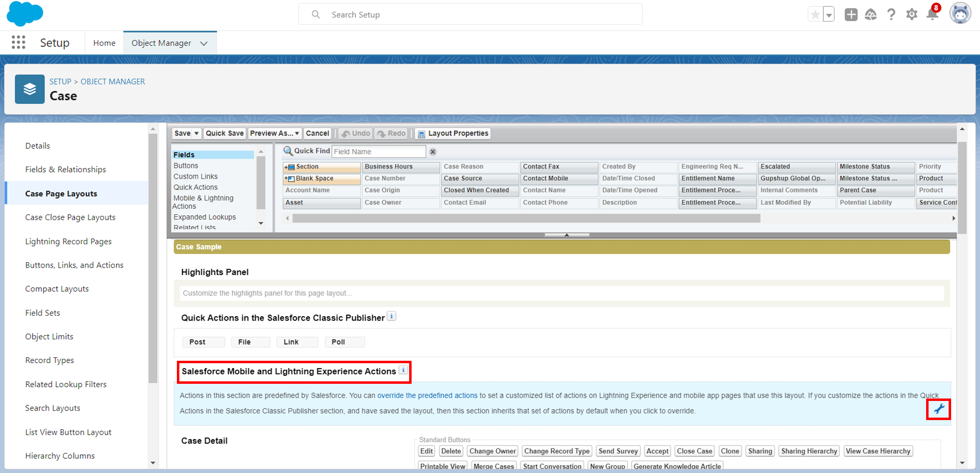This screenshot has height=473, width=980.
Task: Open Lightning Record Pages sidebar item
Action: (69, 241)
